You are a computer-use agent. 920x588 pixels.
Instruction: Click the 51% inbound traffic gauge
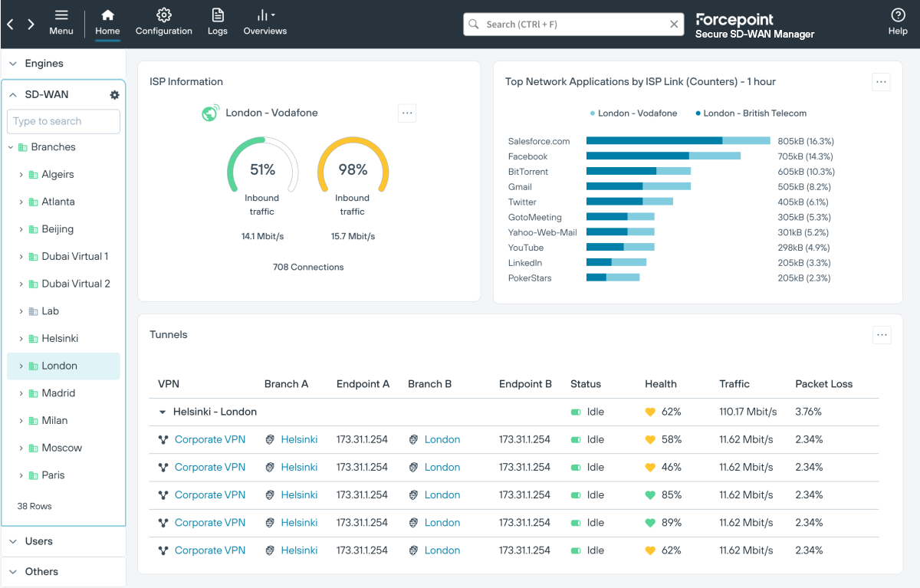pyautogui.click(x=262, y=165)
